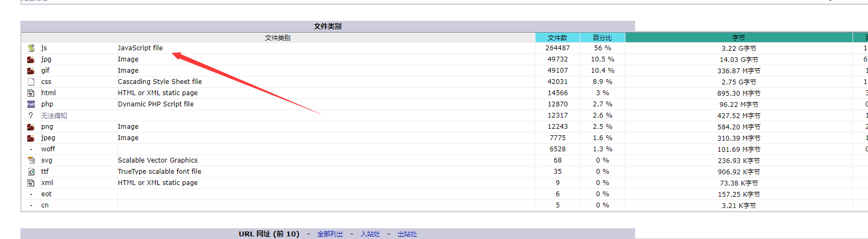This screenshot has width=868, height=239.
Task: Click the css blank page icon
Action: click(31, 82)
